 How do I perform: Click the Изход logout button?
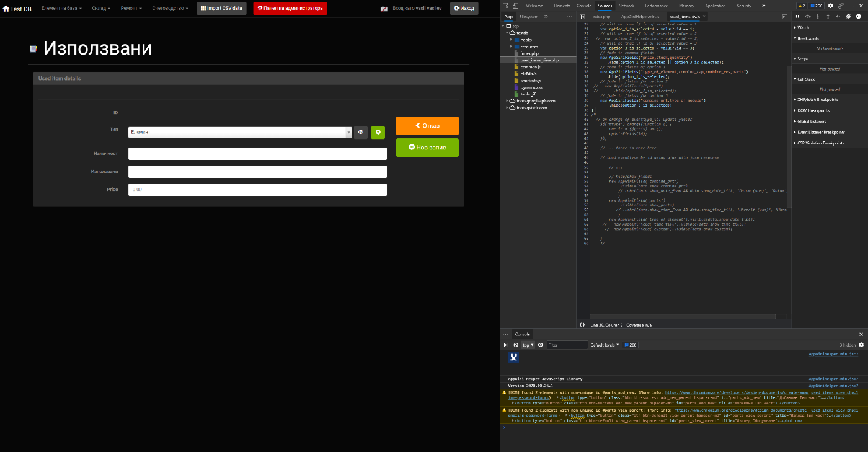pyautogui.click(x=464, y=9)
